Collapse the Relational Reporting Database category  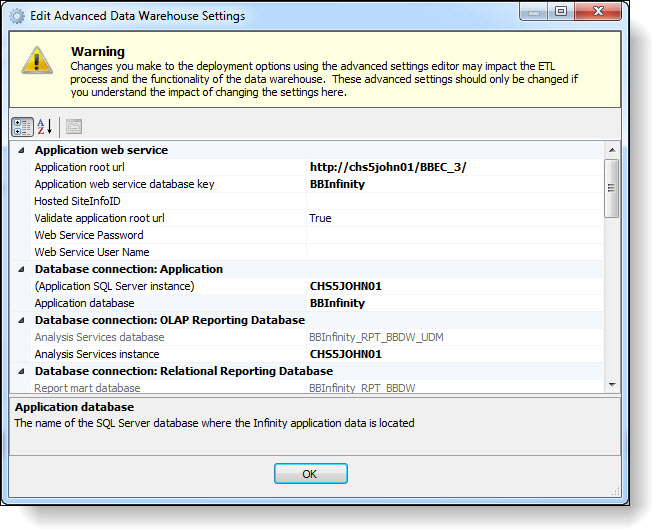22,371
